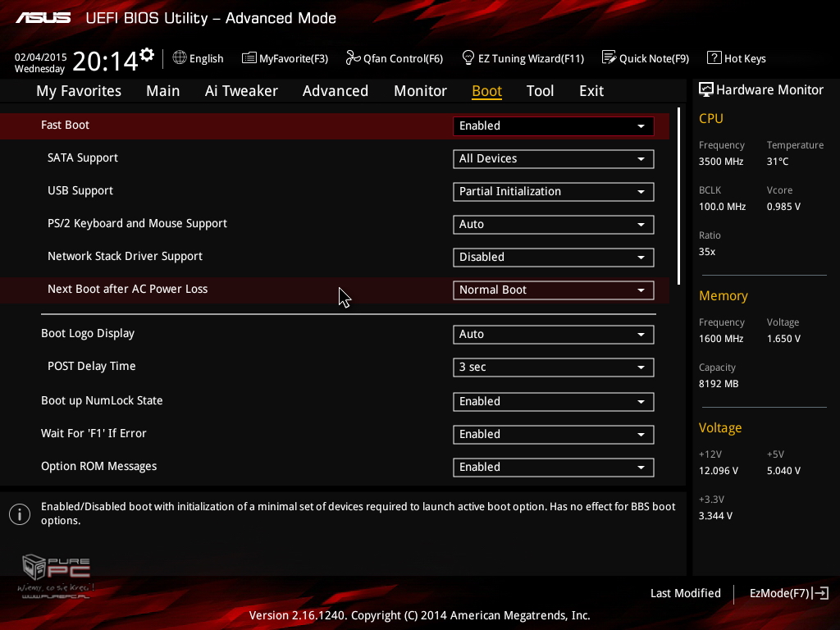This screenshot has width=840, height=630.
Task: Click the memory capacity 8192 MB
Action: tap(719, 384)
